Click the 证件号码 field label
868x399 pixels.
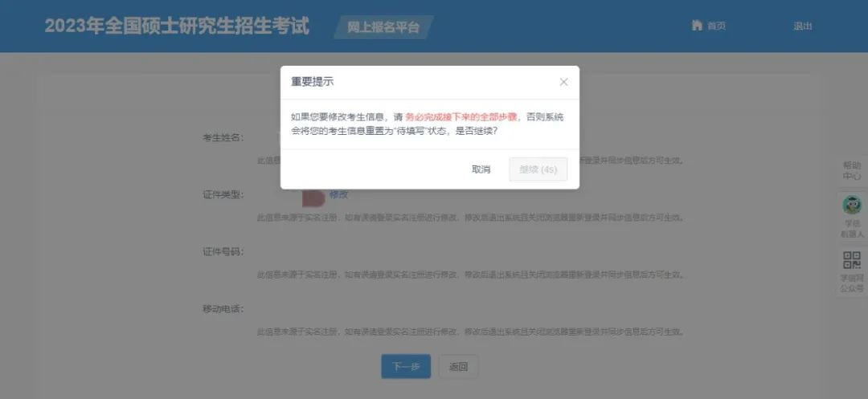[x=223, y=251]
